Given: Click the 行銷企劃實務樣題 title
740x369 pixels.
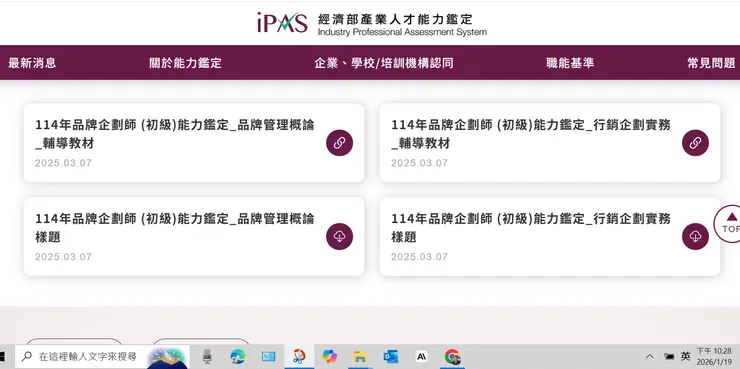Looking at the screenshot, I should click(x=531, y=227).
